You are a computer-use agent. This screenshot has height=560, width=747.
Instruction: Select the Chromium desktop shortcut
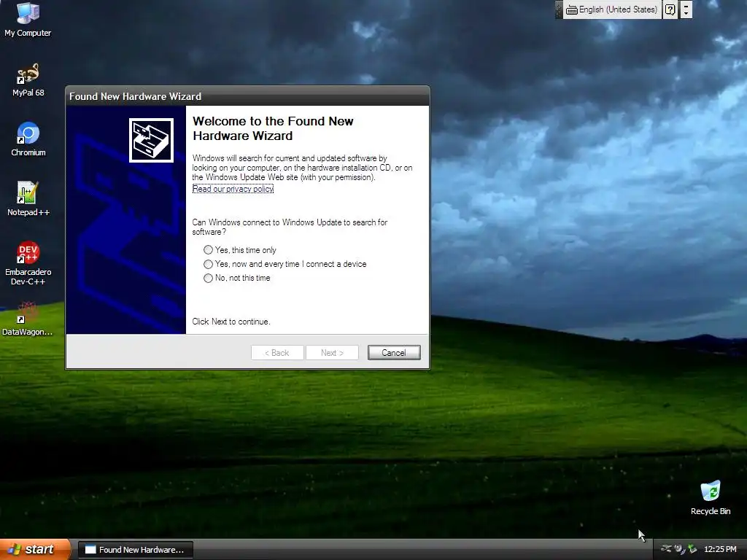pos(28,139)
